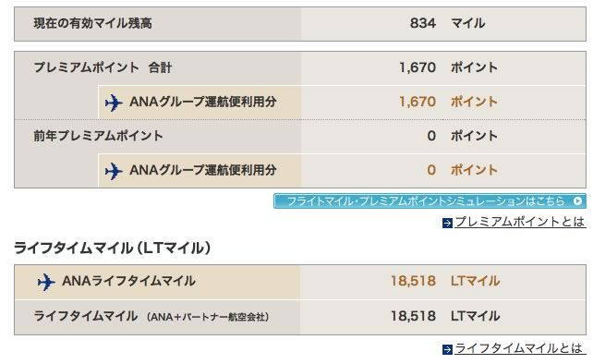Screen dimensions: 593x364
Task: Select プレミアムポイント 合計 row label
Action: [x=103, y=67]
